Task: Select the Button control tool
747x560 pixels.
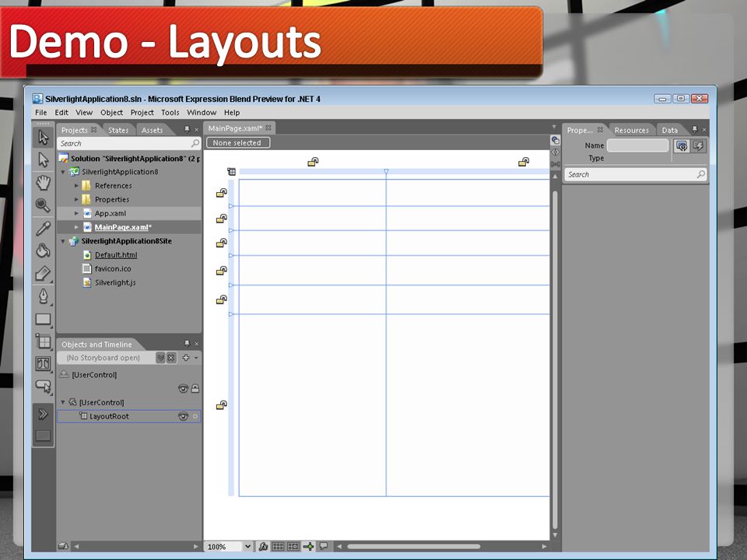Action: (x=44, y=387)
